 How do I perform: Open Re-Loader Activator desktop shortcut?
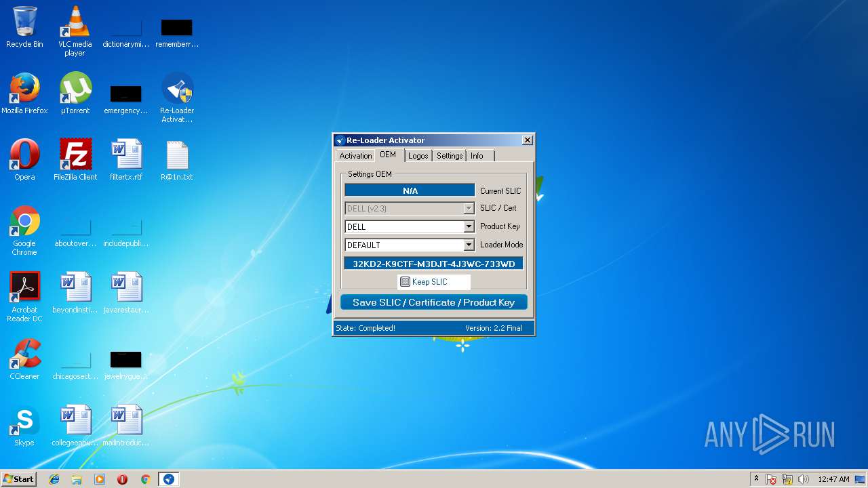[x=177, y=98]
